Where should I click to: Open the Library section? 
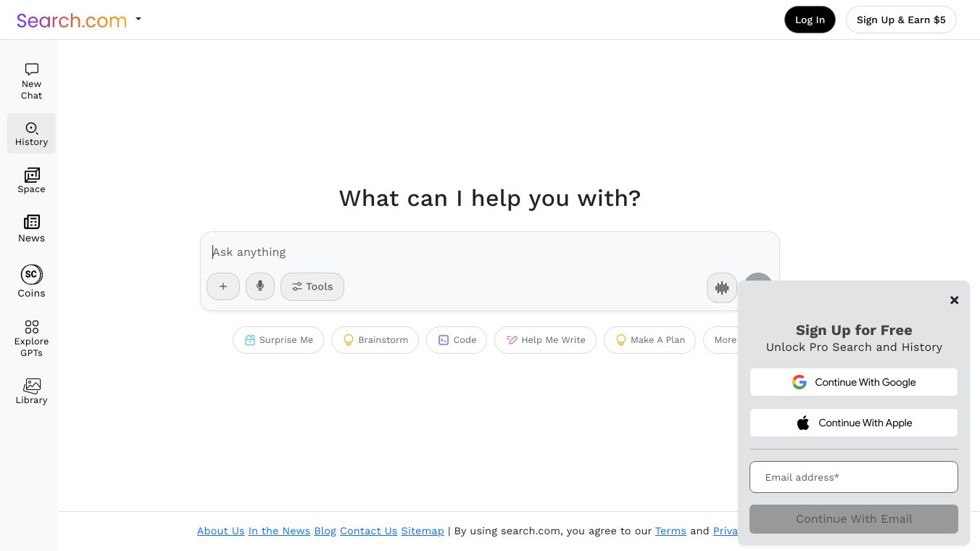[x=31, y=391]
